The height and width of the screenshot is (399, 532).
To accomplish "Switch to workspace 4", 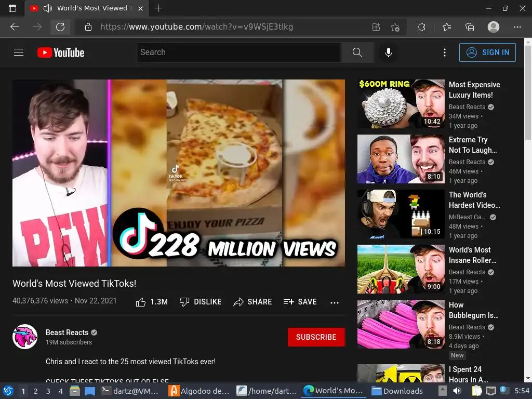I will click(x=60, y=391).
